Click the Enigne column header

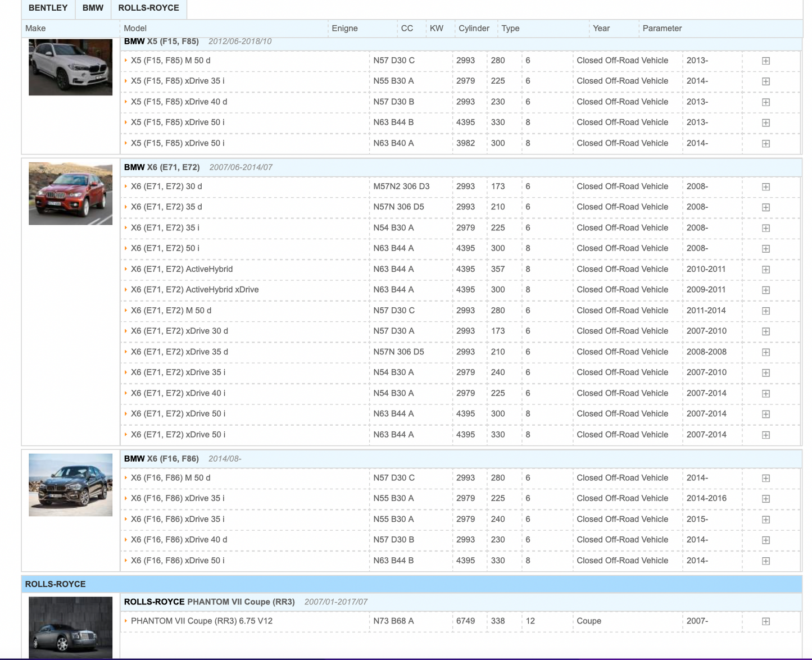click(x=345, y=29)
